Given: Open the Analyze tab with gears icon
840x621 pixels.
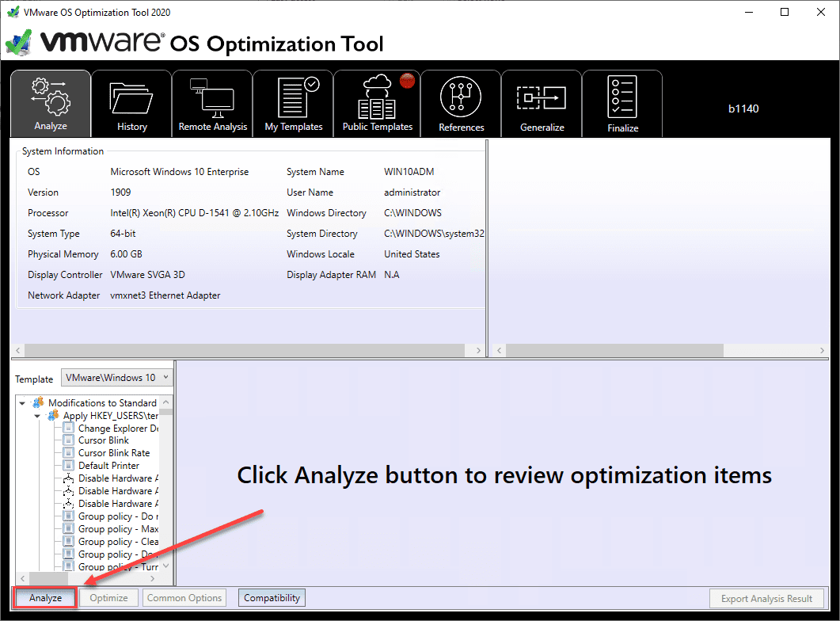Looking at the screenshot, I should tap(51, 104).
